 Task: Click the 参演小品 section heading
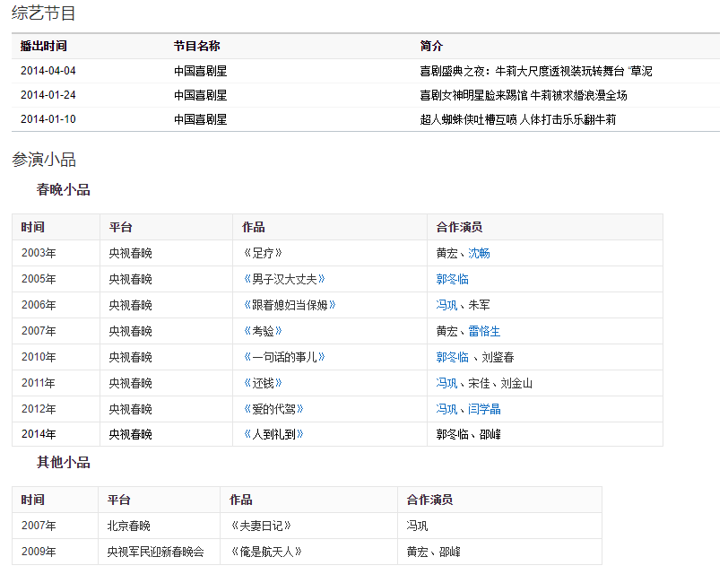44,160
